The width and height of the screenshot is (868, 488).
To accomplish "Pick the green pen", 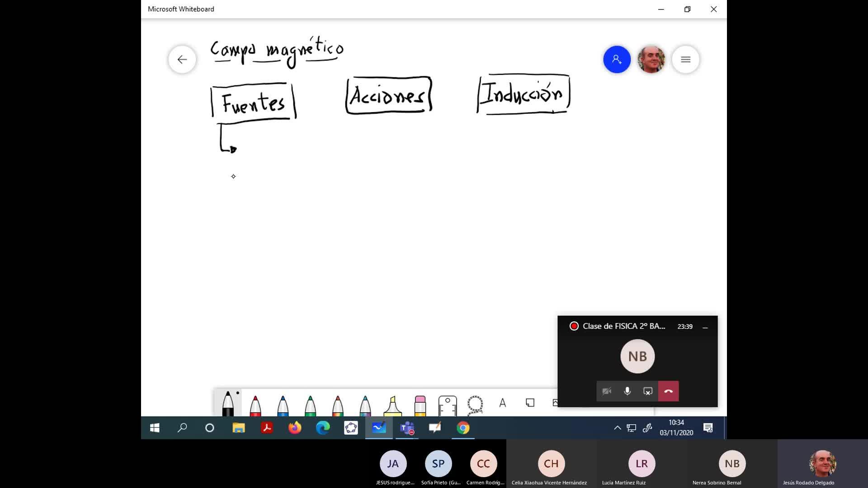I will pyautogui.click(x=310, y=405).
